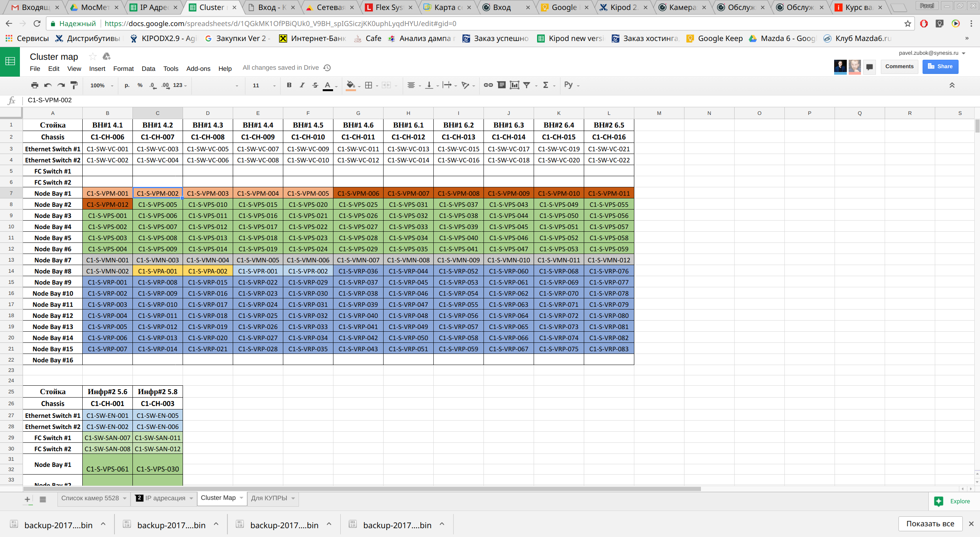
Task: Select cell C1-S-VPA-001
Action: (158, 271)
